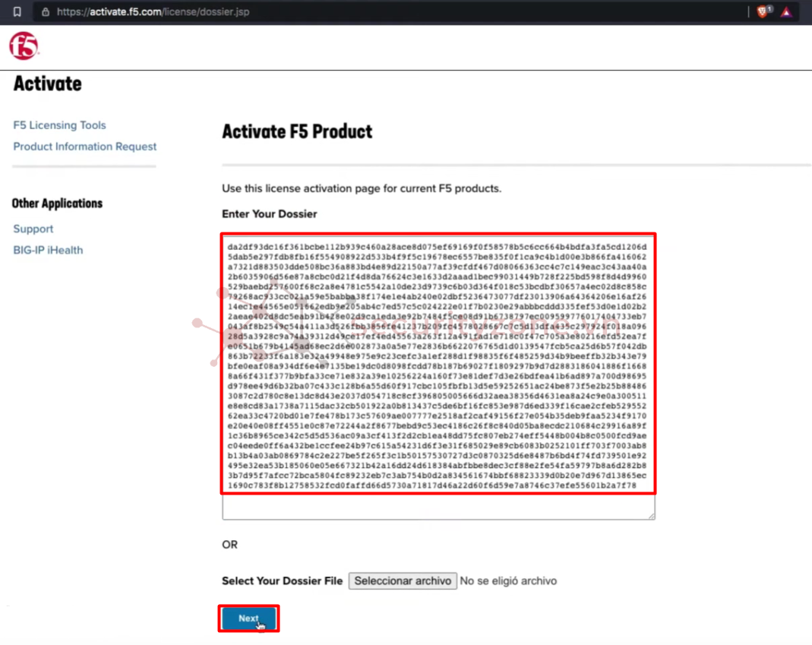Click the OR separator text
This screenshot has height=645, width=812.
point(230,545)
